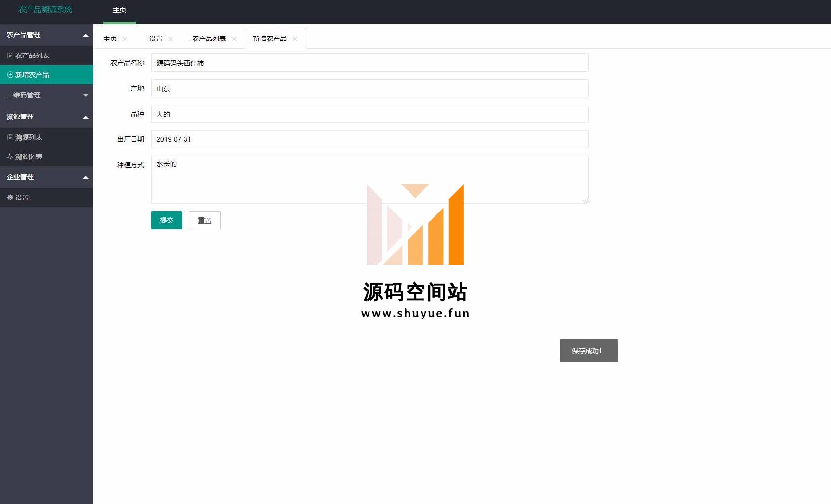Screen dimensions: 831x504
Task: Focus the 农产品名称 input field
Action: click(x=370, y=63)
